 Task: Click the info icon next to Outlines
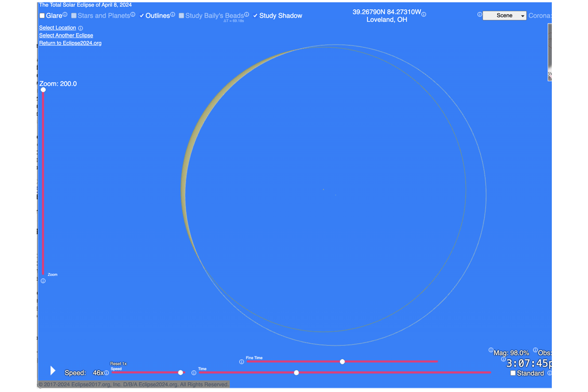[172, 14]
